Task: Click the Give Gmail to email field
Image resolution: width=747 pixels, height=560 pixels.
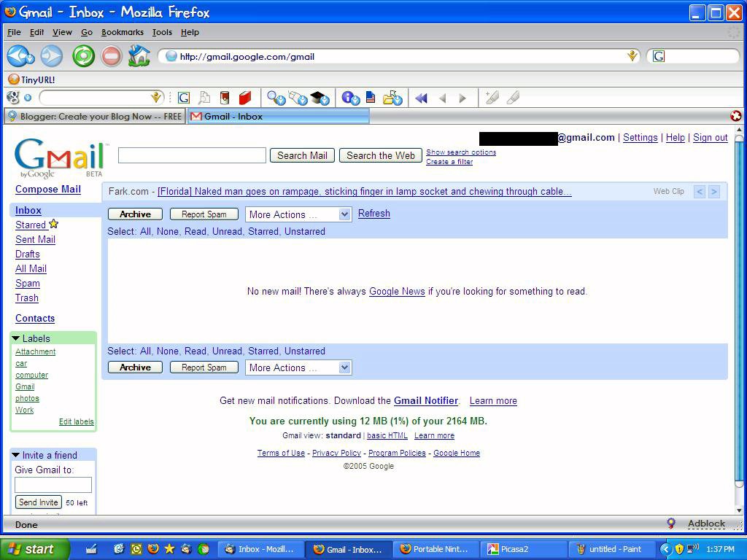Action: click(x=53, y=485)
